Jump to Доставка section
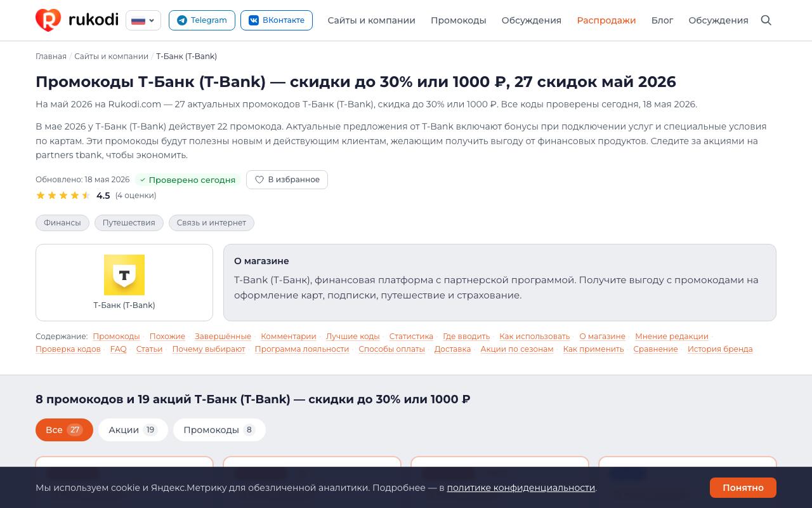 click(x=452, y=349)
